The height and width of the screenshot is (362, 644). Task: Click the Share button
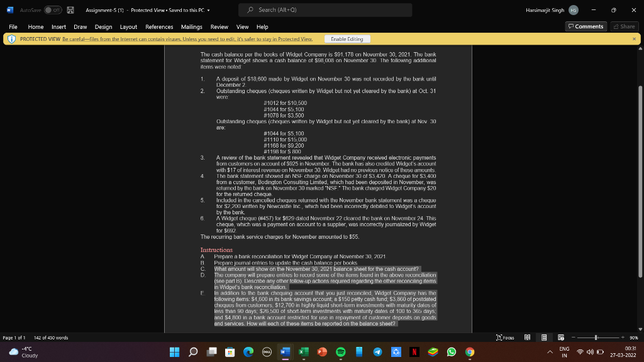coord(624,26)
